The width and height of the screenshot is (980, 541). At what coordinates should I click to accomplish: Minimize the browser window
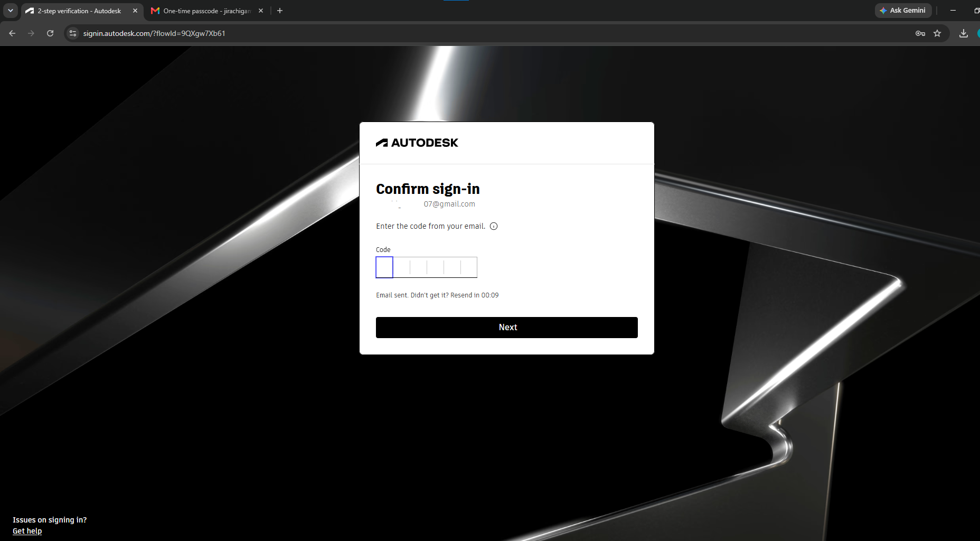pos(953,11)
